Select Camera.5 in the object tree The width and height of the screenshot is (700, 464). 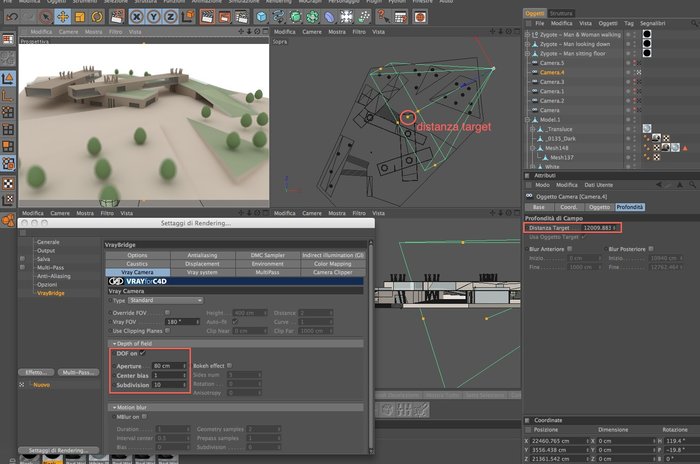tap(552, 63)
